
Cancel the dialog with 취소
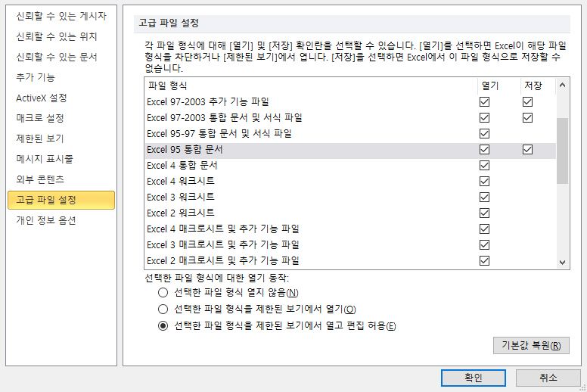548,378
